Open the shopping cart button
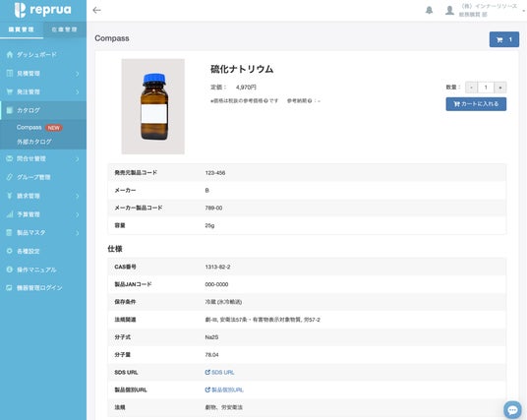The height and width of the screenshot is (420, 527). coord(504,39)
